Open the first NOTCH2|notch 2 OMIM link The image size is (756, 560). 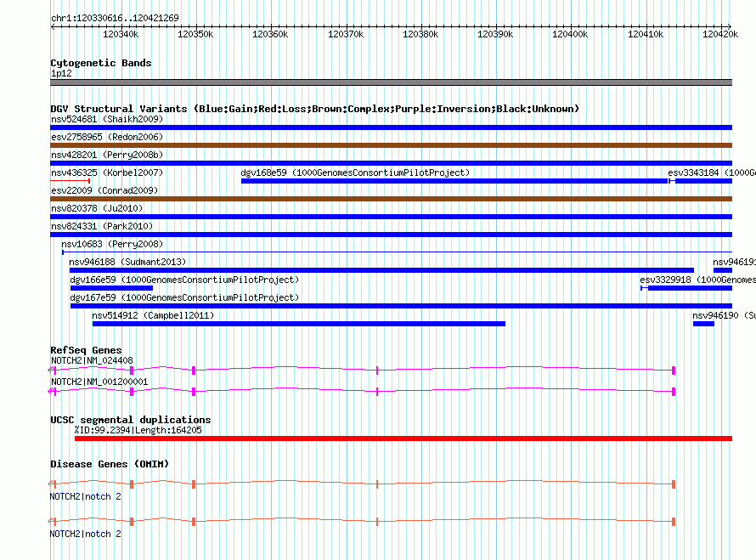tap(85, 496)
